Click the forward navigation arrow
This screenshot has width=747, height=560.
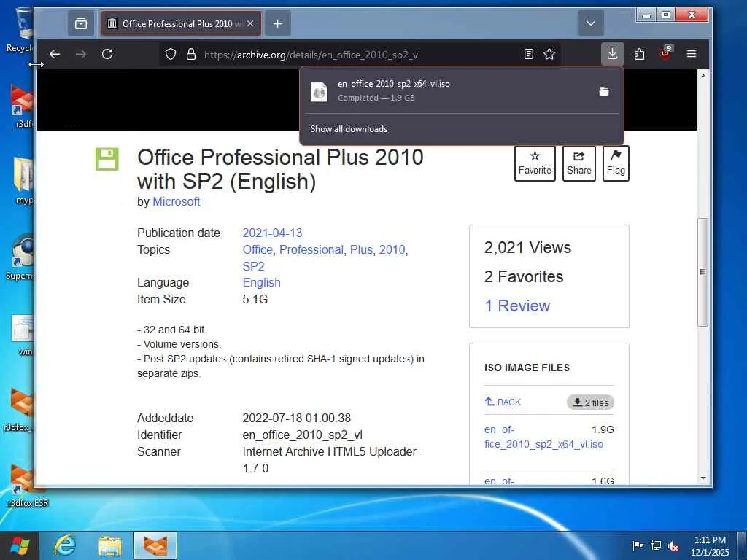[x=81, y=54]
